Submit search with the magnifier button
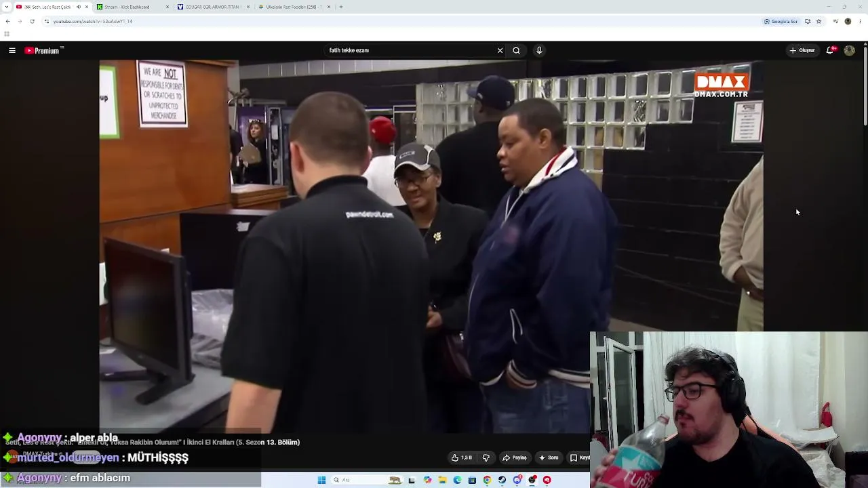The image size is (868, 488). point(517,50)
